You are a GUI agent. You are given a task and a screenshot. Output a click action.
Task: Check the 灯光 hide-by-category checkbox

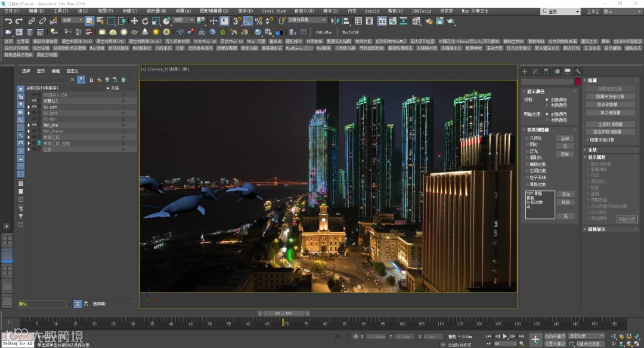527,151
